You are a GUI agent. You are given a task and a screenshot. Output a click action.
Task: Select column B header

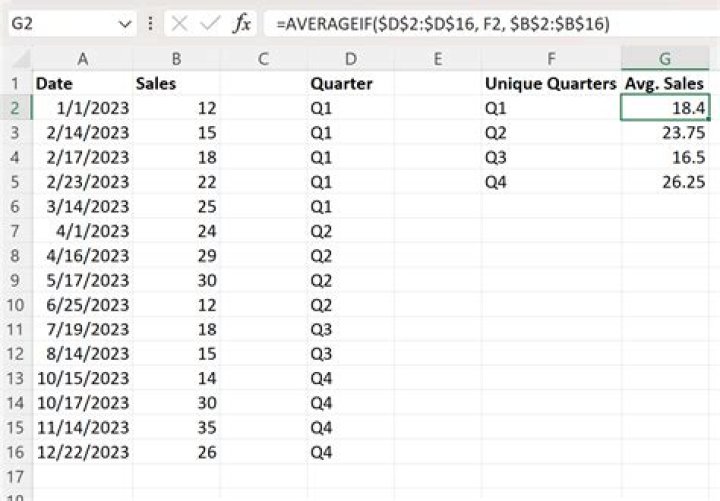[x=176, y=59]
